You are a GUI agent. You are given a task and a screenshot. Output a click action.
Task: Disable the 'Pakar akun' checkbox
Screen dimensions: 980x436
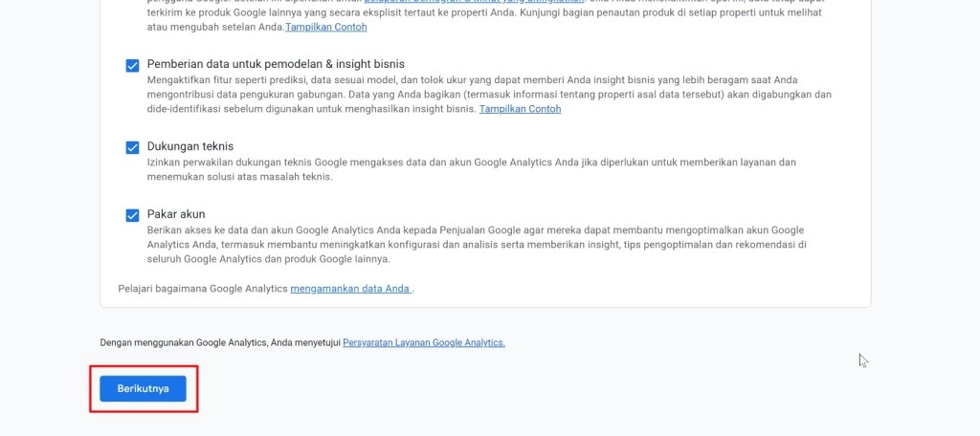click(x=132, y=215)
